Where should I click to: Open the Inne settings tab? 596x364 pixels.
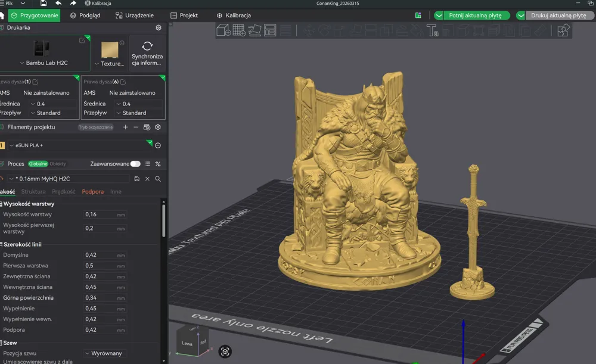(x=116, y=192)
